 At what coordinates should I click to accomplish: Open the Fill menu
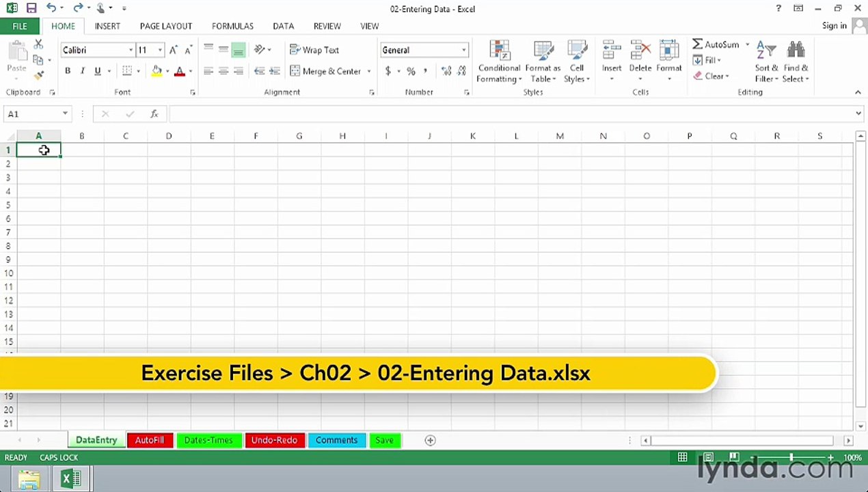coord(707,60)
